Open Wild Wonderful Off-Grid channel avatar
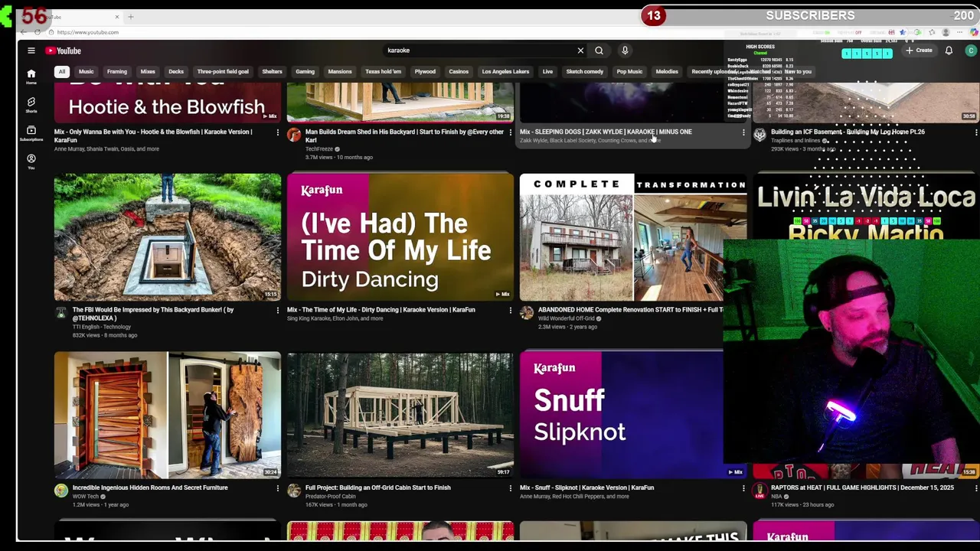This screenshot has width=980, height=551. coord(527,313)
